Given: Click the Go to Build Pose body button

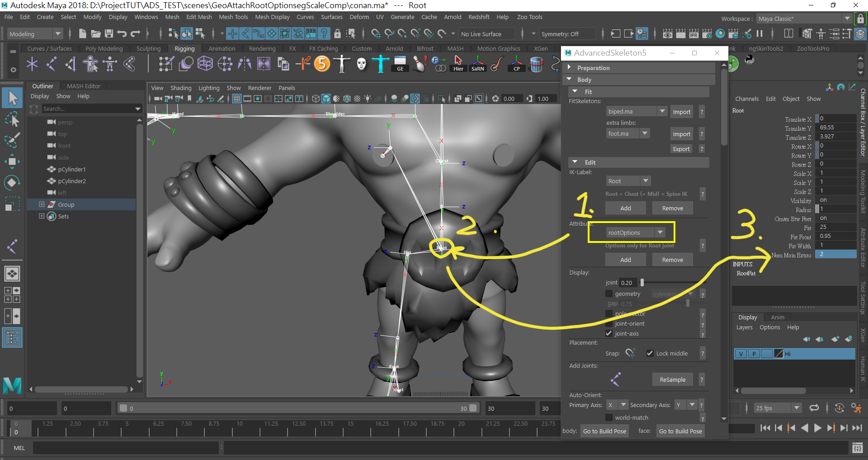Looking at the screenshot, I should 604,431.
